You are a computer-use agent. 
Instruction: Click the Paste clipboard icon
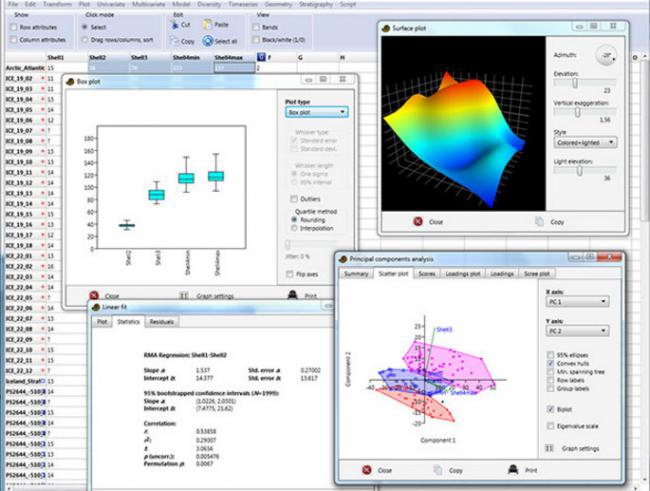(208, 24)
